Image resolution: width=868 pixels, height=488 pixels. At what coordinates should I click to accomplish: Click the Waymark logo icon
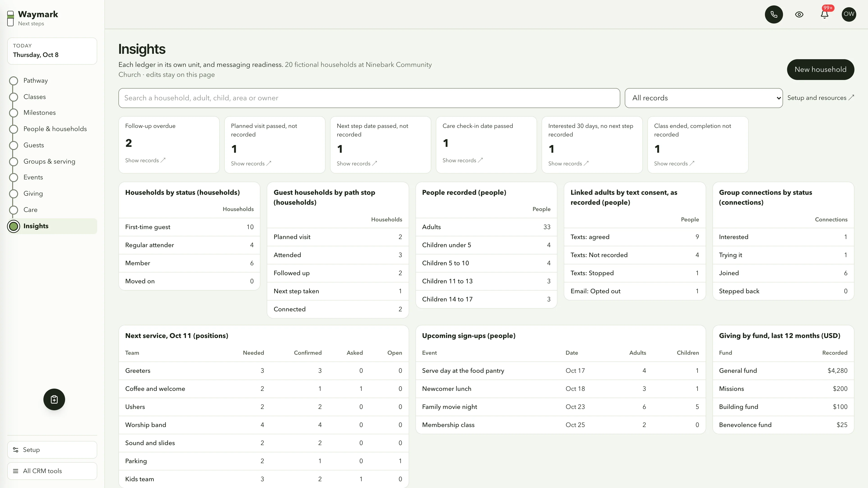point(10,18)
